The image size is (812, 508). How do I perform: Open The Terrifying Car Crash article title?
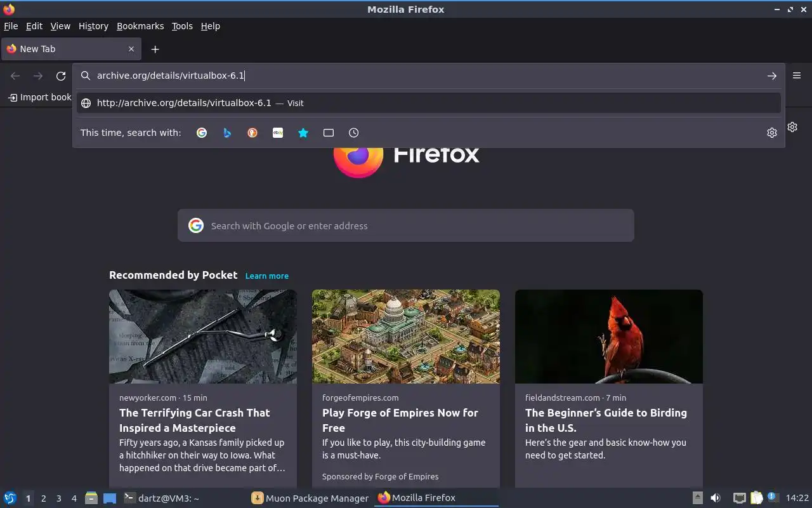click(x=195, y=420)
